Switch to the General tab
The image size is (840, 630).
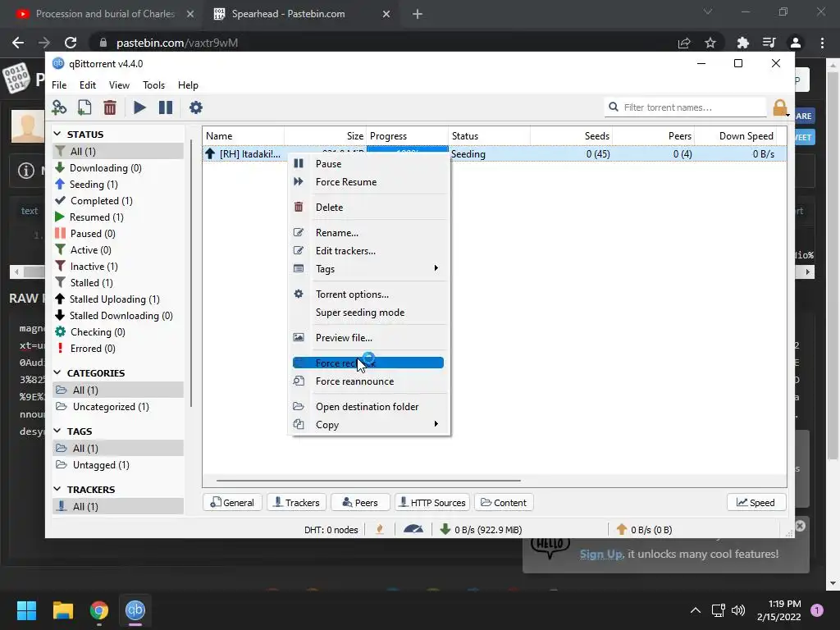tap(232, 503)
